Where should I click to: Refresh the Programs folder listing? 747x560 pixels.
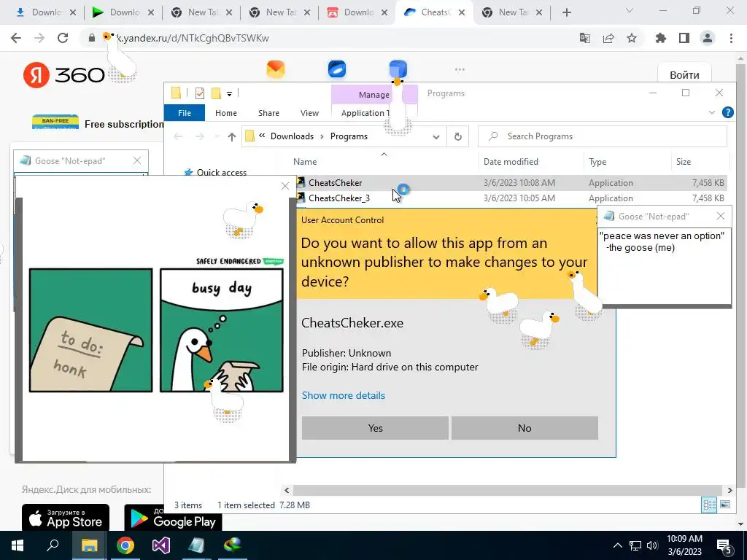click(x=458, y=136)
